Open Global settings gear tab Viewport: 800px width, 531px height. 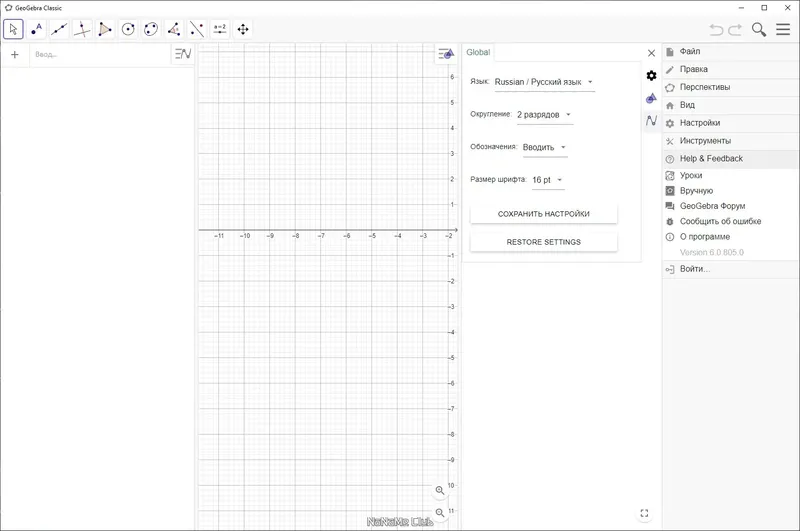[x=652, y=75]
